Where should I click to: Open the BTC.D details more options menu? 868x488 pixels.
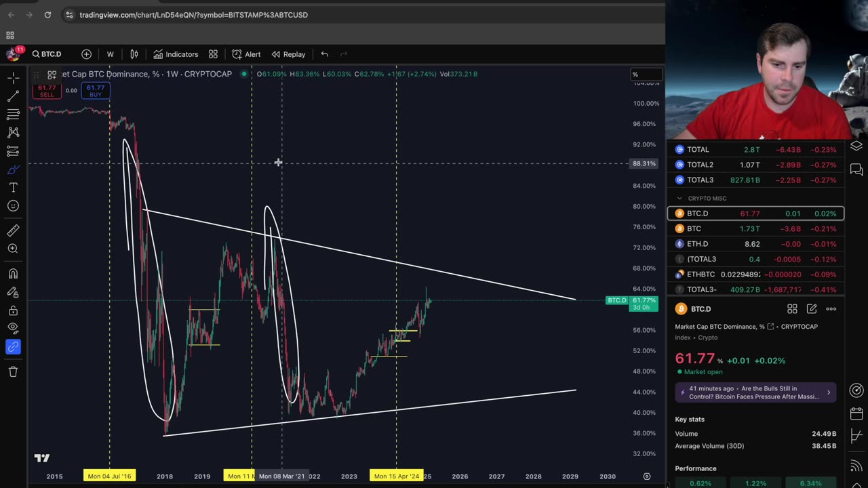coord(831,309)
